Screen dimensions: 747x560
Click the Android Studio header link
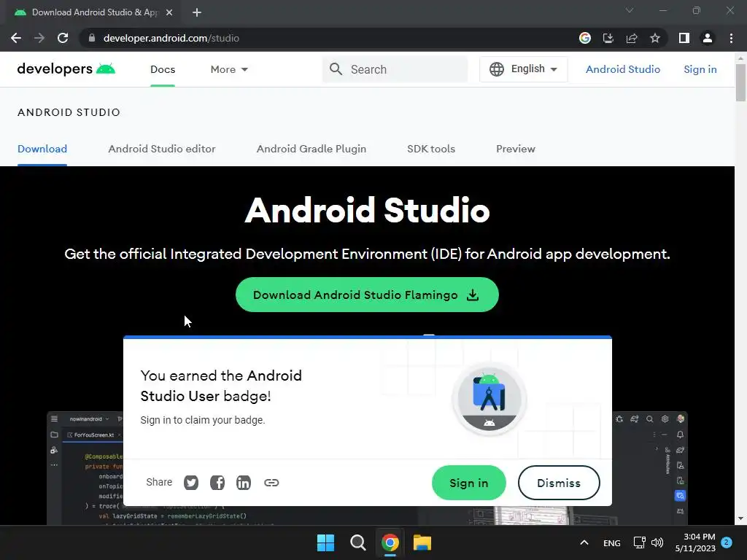(x=623, y=69)
